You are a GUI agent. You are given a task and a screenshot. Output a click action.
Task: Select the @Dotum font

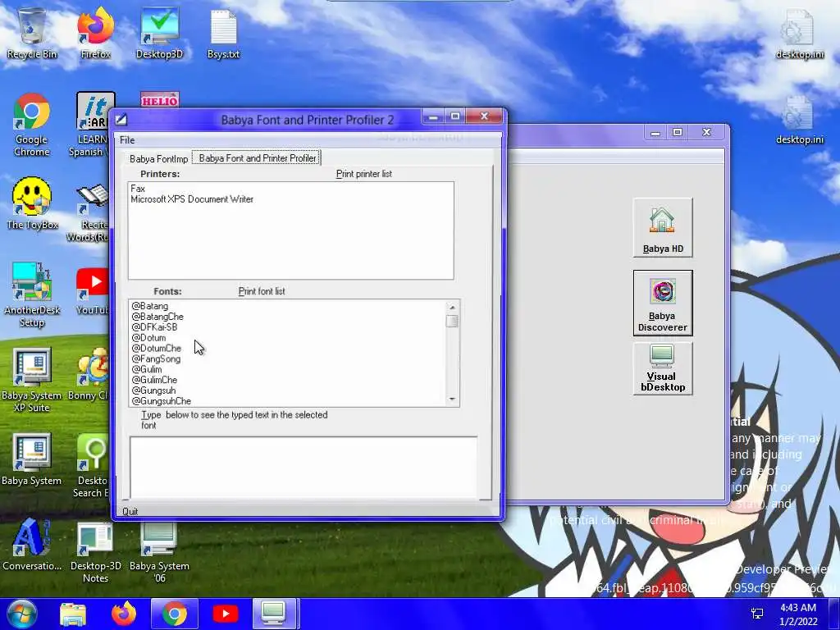pyautogui.click(x=287, y=338)
